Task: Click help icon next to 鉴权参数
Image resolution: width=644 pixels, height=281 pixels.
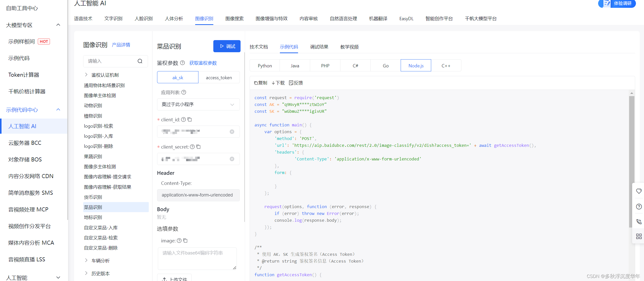Action: (183, 63)
